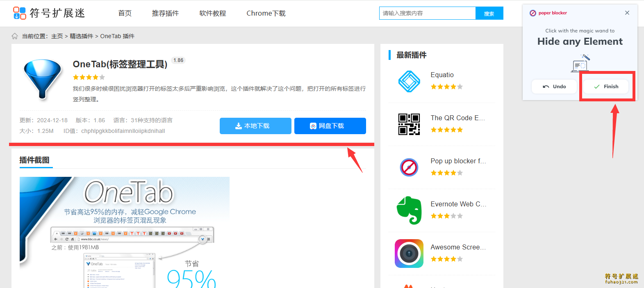This screenshot has height=288, width=644.
Task: Select the 语言: 31种支持的语言 text
Action: pos(143,120)
